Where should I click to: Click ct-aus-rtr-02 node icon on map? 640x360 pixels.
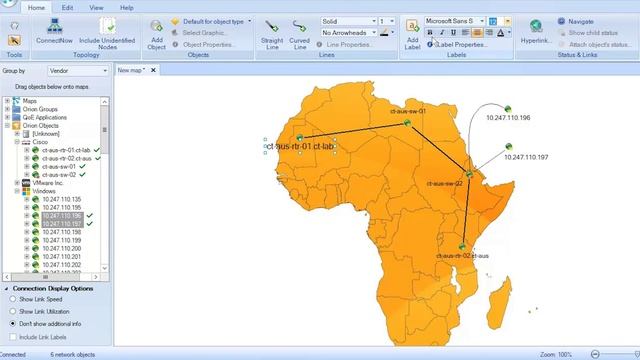pyautogui.click(x=462, y=247)
